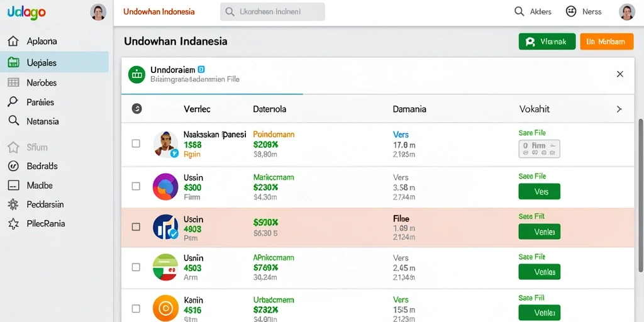Click the Urbadcmem green text
644x322 pixels.
click(x=273, y=300)
